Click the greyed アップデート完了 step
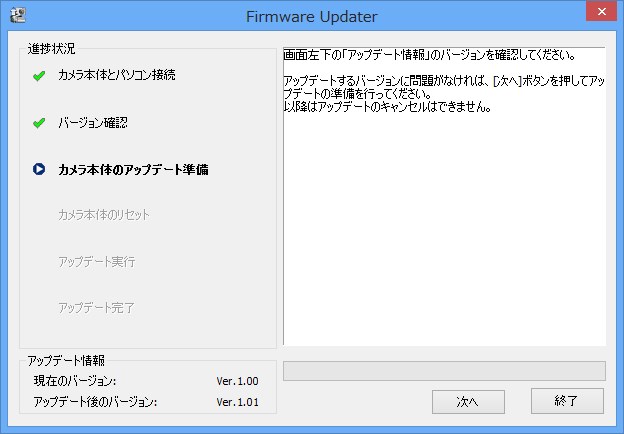The width and height of the screenshot is (624, 434). [x=96, y=307]
